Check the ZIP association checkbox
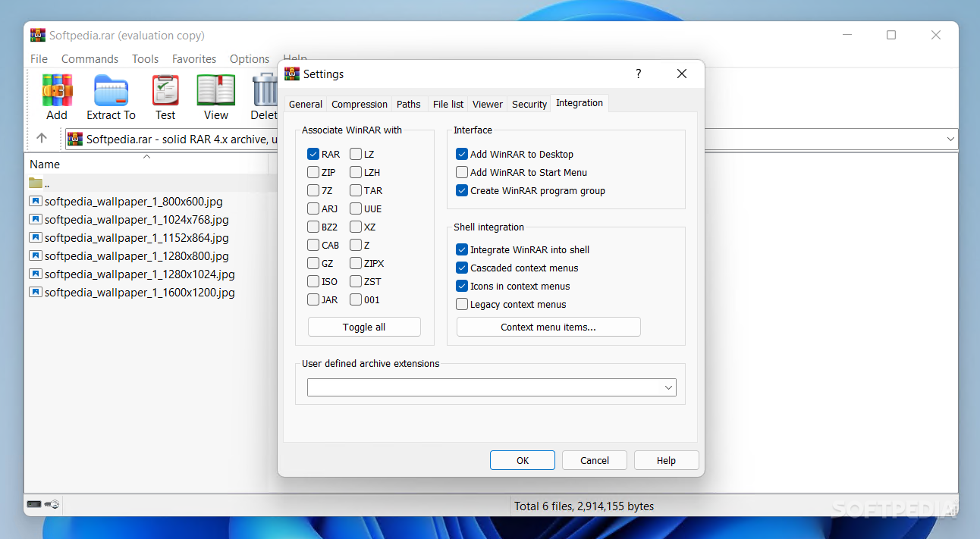The image size is (980, 539). (313, 172)
